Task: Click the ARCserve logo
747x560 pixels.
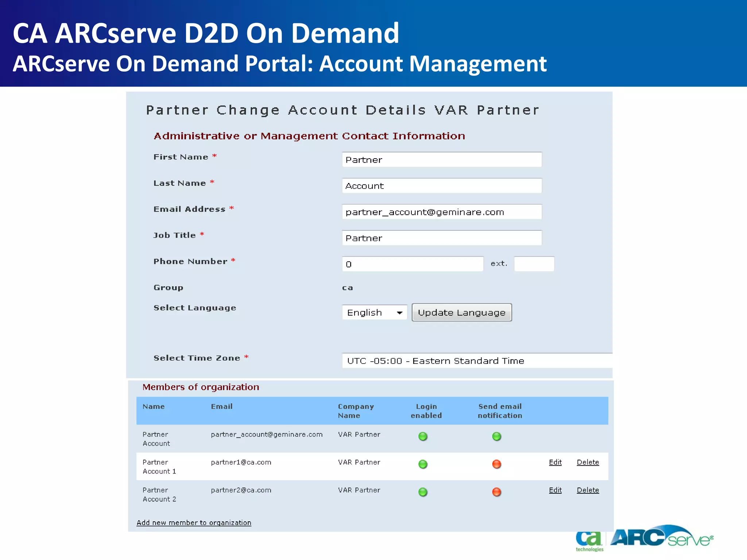Action: 662,536
